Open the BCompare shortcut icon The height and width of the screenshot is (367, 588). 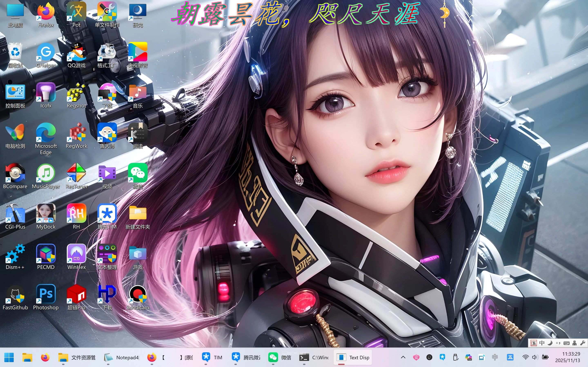point(15,173)
